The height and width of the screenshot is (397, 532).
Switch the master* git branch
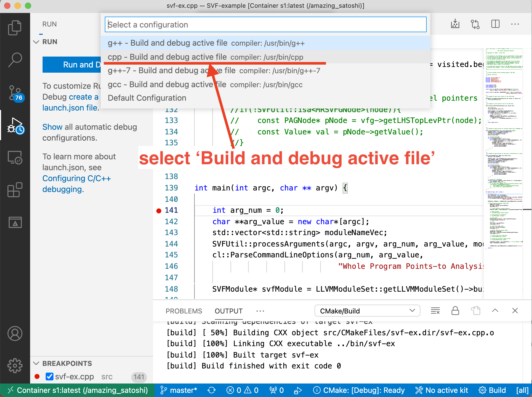179,390
